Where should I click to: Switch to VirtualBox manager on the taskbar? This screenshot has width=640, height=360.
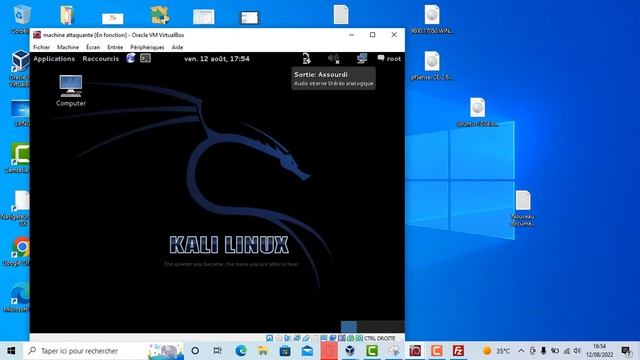pyautogui.click(x=350, y=351)
